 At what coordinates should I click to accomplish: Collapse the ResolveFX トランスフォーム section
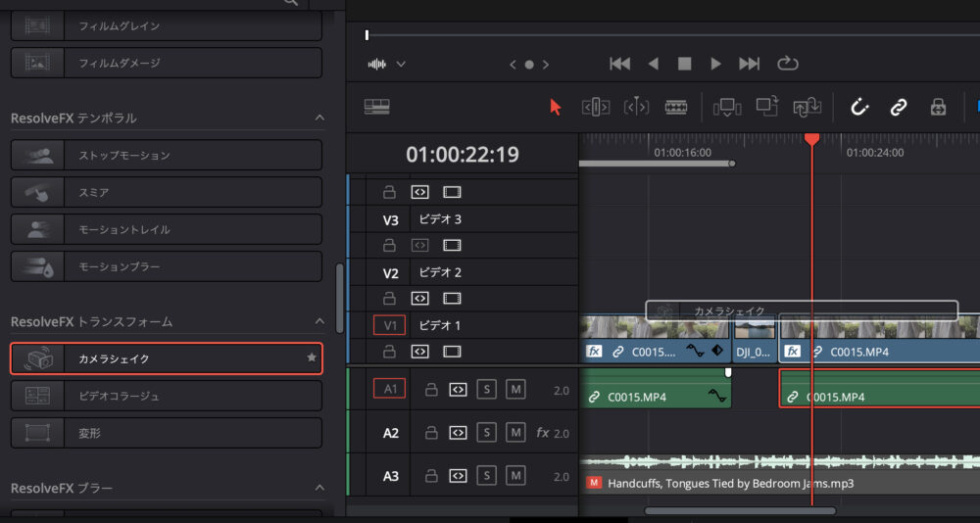click(x=319, y=321)
